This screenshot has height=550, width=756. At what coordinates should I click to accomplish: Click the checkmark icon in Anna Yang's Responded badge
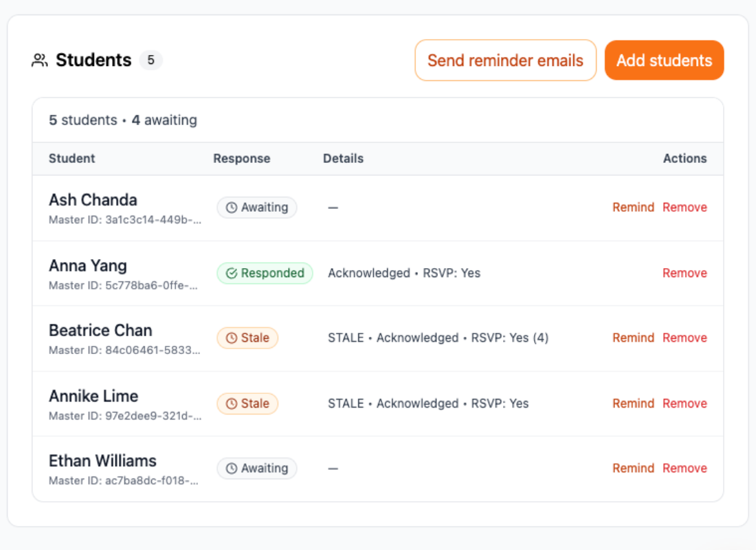231,273
